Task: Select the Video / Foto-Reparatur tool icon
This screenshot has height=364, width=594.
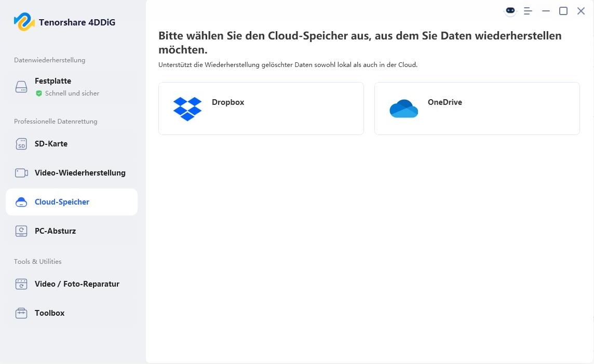Action: [21, 284]
